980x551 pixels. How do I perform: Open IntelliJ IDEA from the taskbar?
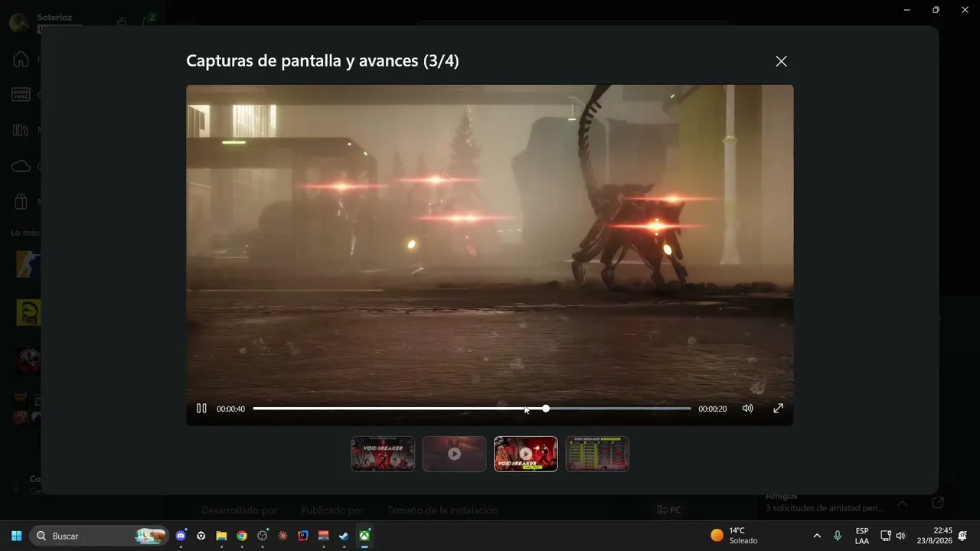(303, 536)
